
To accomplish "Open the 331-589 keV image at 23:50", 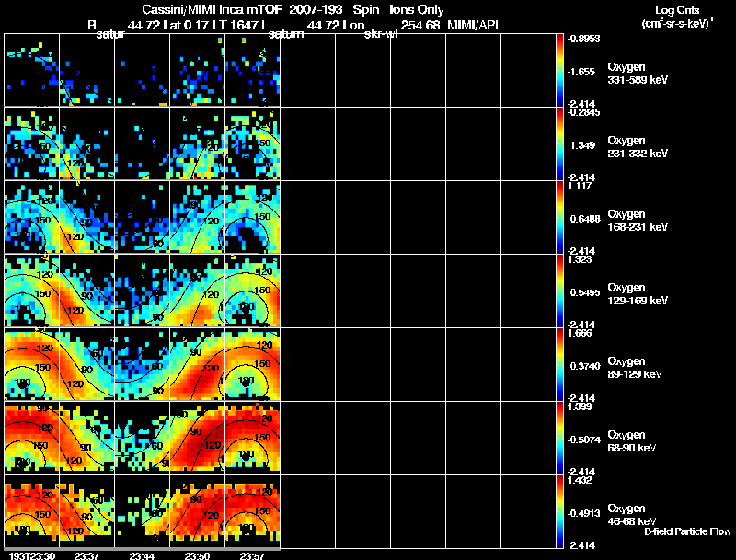I will [197, 70].
